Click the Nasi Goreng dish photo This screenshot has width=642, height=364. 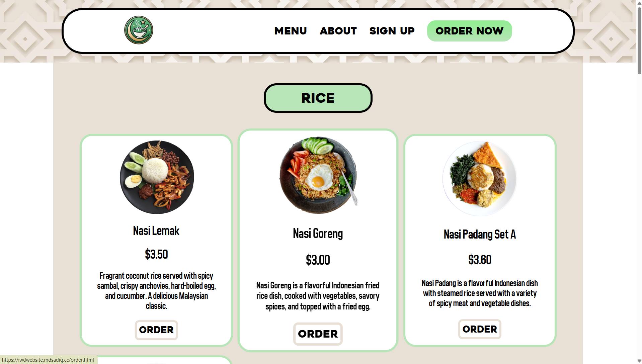[318, 175]
